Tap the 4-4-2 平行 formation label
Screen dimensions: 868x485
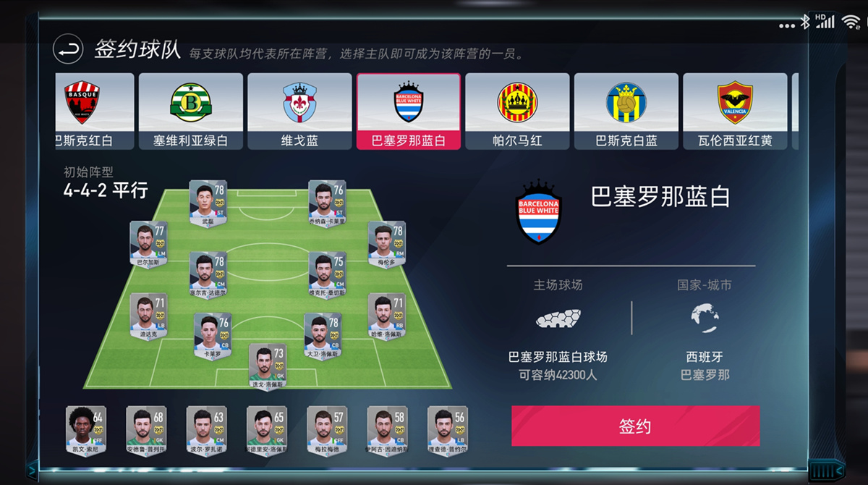coord(106,190)
